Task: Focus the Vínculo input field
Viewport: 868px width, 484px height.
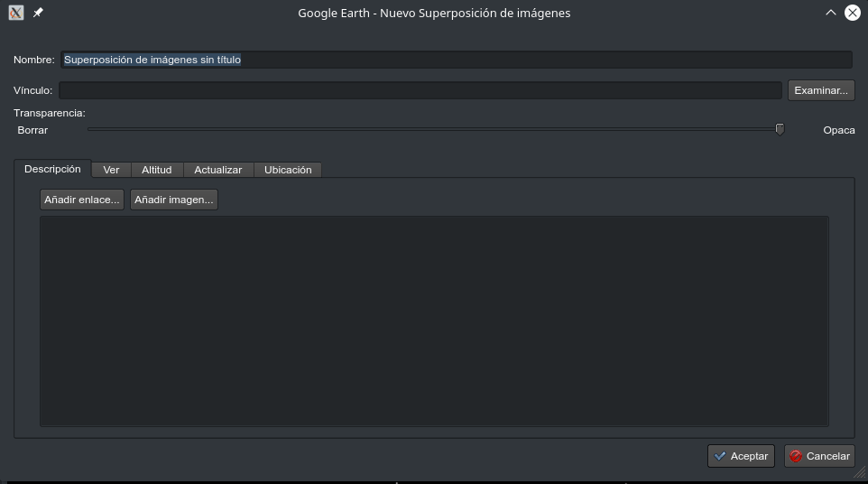Action: tap(420, 90)
